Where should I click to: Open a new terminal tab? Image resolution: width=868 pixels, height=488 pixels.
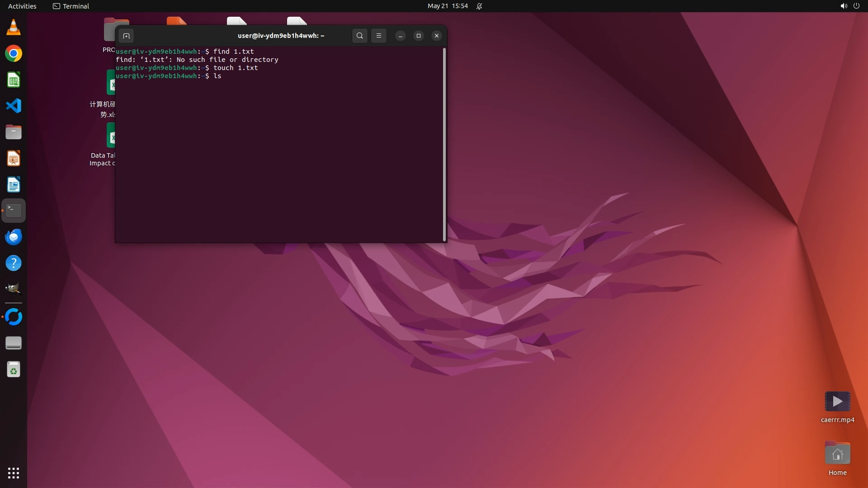(x=126, y=36)
